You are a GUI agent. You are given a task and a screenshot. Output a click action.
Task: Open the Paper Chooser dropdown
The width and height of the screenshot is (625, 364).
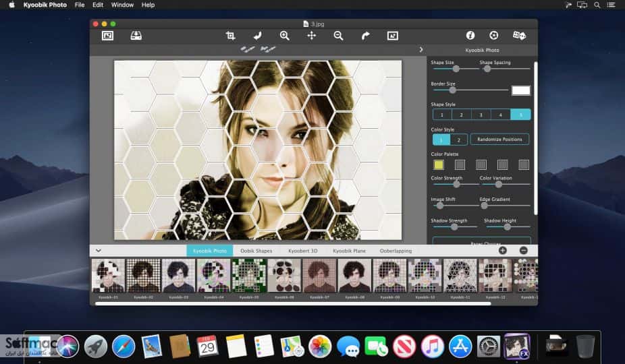click(x=481, y=241)
